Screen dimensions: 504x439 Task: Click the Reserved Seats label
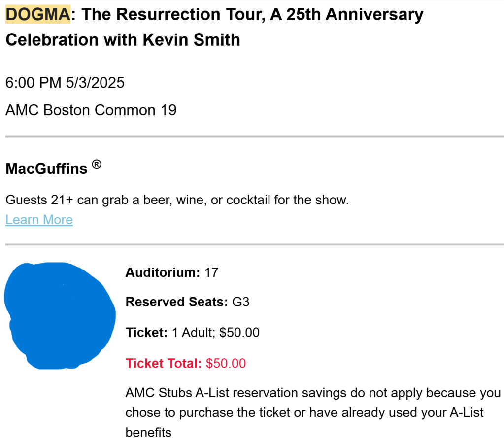coord(176,302)
